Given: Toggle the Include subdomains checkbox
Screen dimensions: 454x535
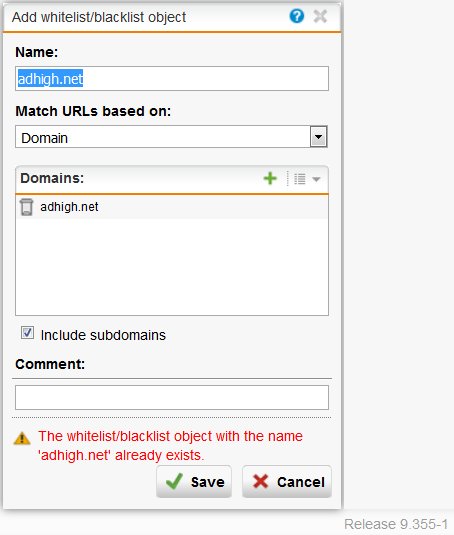Looking at the screenshot, I should tap(27, 333).
